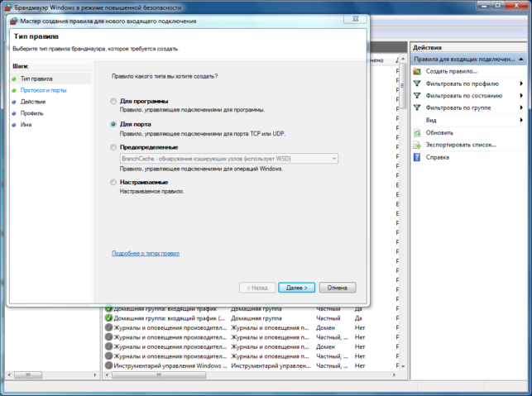Screen dimensions: 532x396
Task: Click 'Обновить' in the Actions pane
Action: [x=439, y=132]
